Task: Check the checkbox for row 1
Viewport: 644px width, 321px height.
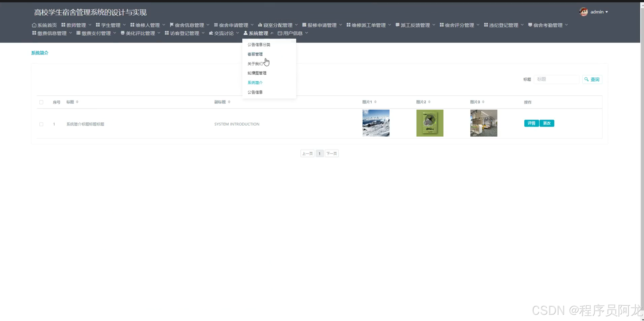Action: pos(41,124)
